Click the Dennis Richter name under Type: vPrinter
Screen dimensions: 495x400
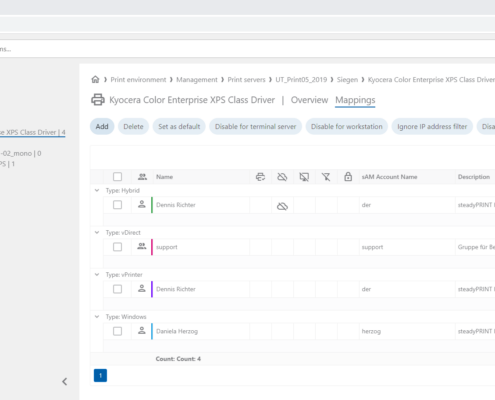coord(176,289)
